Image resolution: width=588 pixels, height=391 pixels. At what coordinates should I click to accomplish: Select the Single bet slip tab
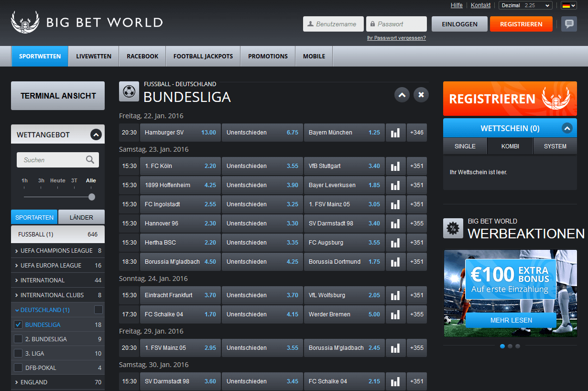coord(465,146)
